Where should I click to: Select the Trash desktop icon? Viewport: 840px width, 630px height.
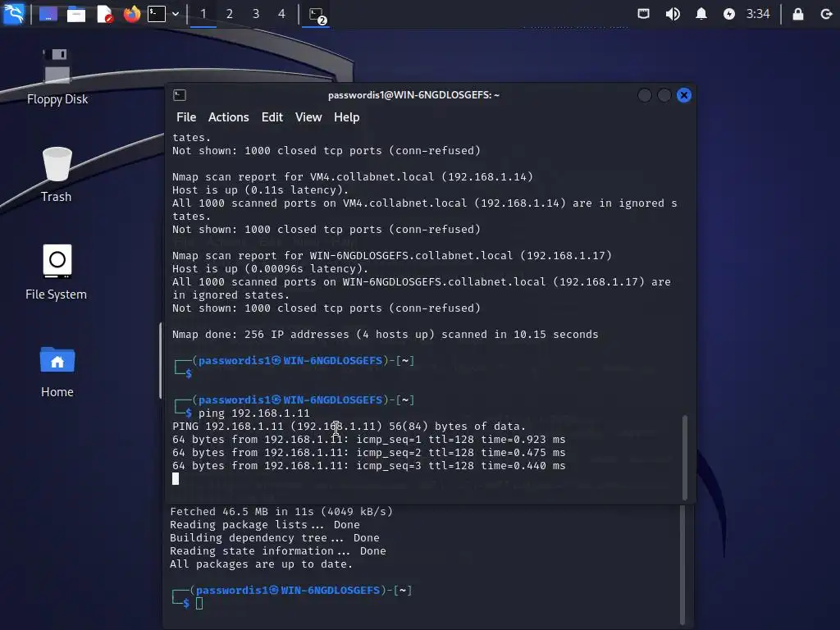click(57, 175)
